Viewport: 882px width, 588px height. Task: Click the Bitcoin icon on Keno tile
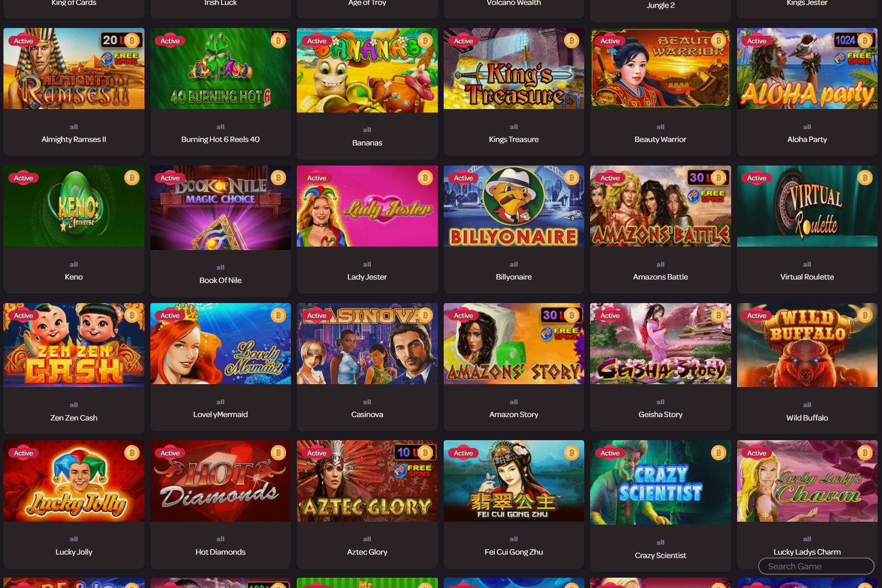coord(132,178)
